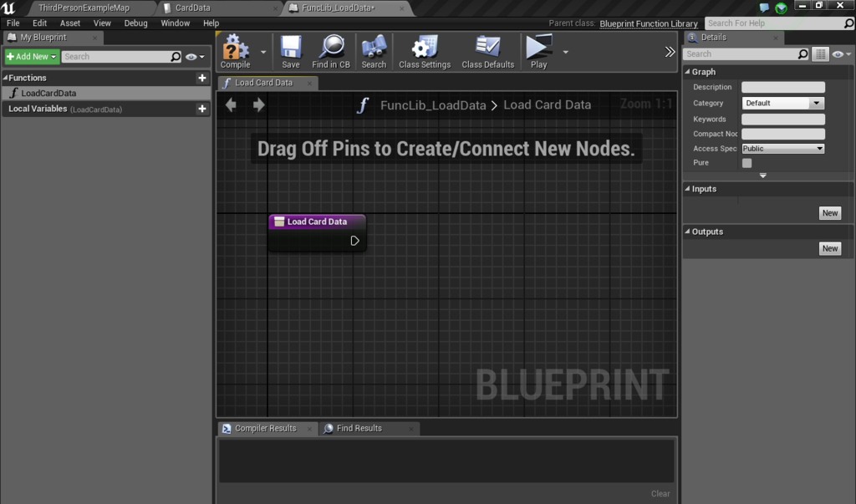Image resolution: width=856 pixels, height=504 pixels.
Task: Compile the blueprint
Action: pos(235,52)
